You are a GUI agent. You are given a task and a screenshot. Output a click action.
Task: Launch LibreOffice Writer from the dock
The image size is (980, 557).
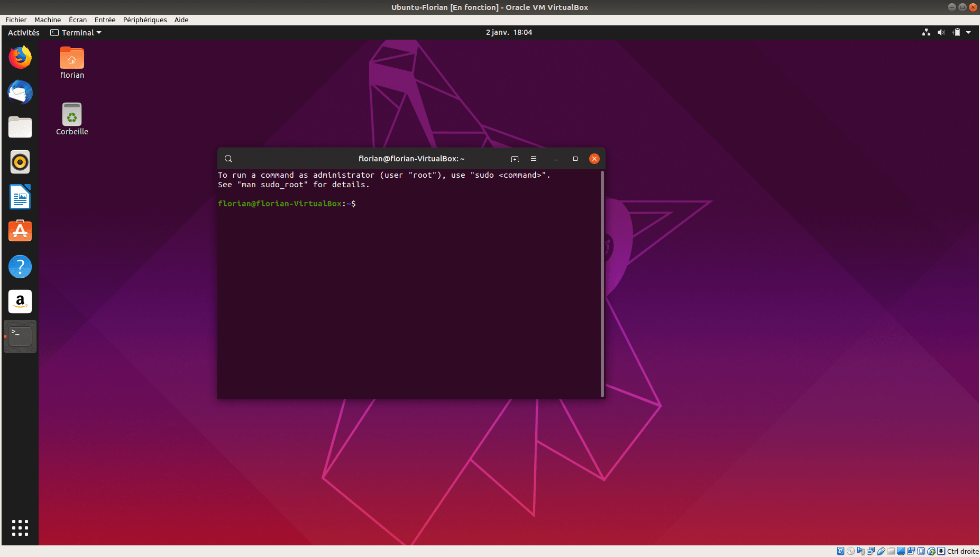pyautogui.click(x=20, y=197)
